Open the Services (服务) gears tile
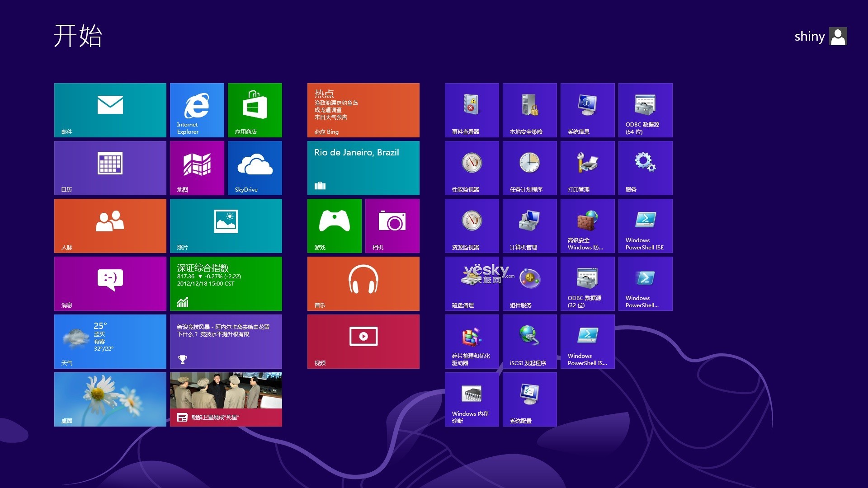 coord(645,168)
